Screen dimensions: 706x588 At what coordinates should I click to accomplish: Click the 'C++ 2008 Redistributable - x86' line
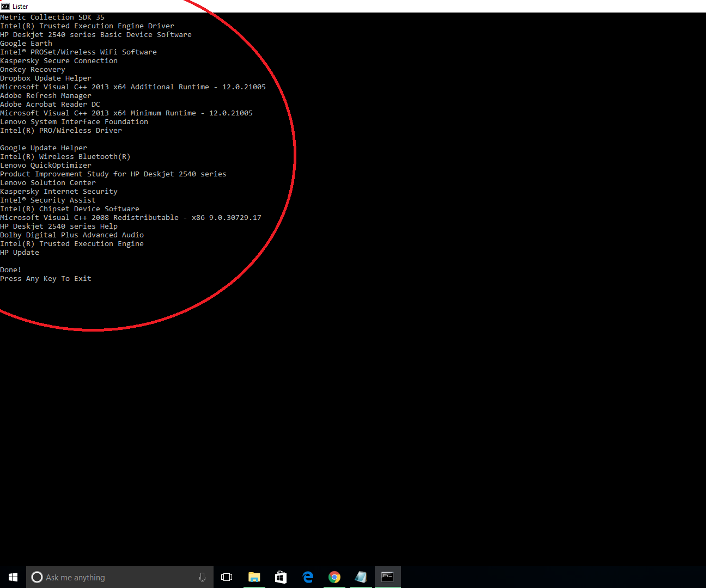131,218
